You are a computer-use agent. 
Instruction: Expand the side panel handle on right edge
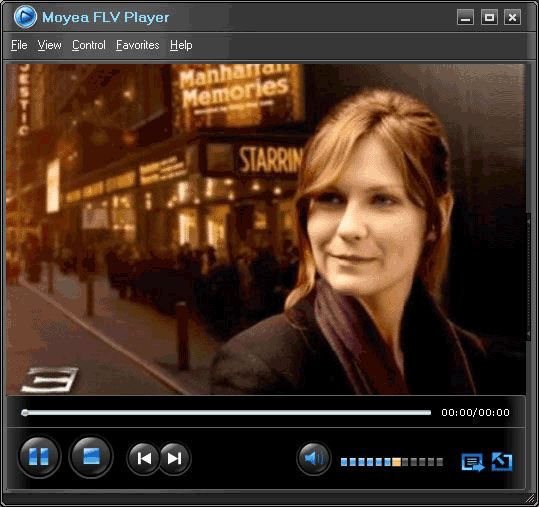(x=529, y=277)
